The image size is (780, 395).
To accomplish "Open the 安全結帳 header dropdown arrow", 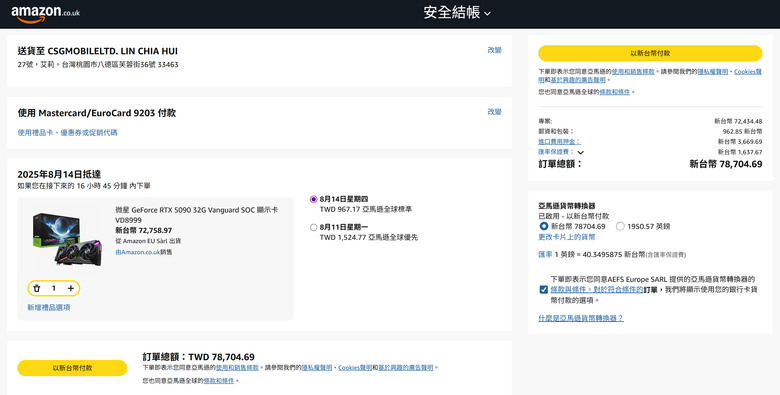I will coord(488,13).
